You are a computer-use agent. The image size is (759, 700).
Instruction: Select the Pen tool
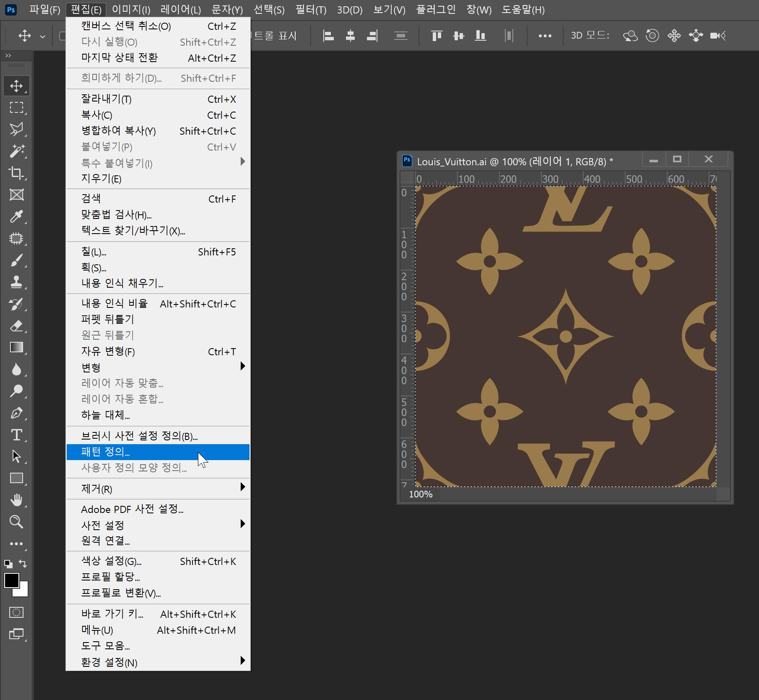pos(16,413)
